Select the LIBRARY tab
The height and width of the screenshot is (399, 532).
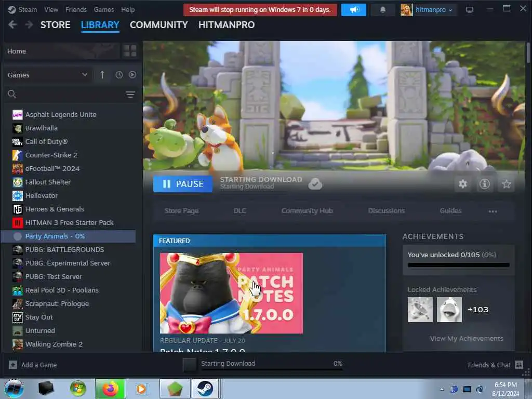pos(100,25)
